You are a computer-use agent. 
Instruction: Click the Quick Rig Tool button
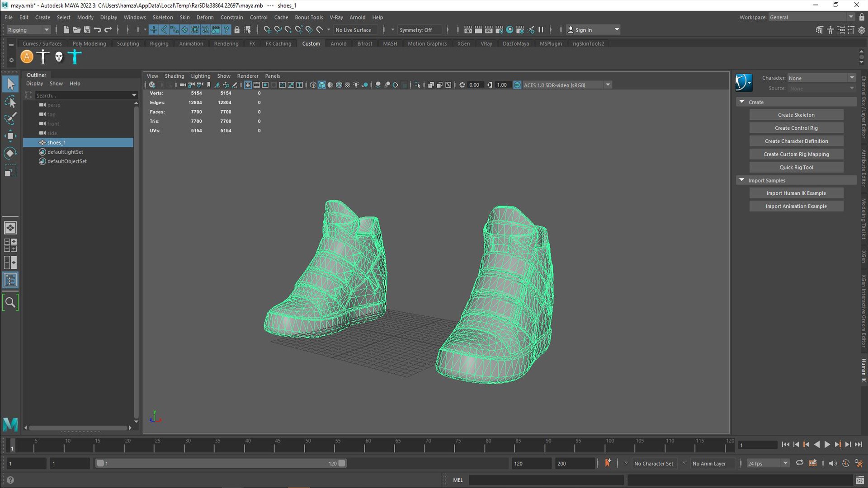point(796,167)
